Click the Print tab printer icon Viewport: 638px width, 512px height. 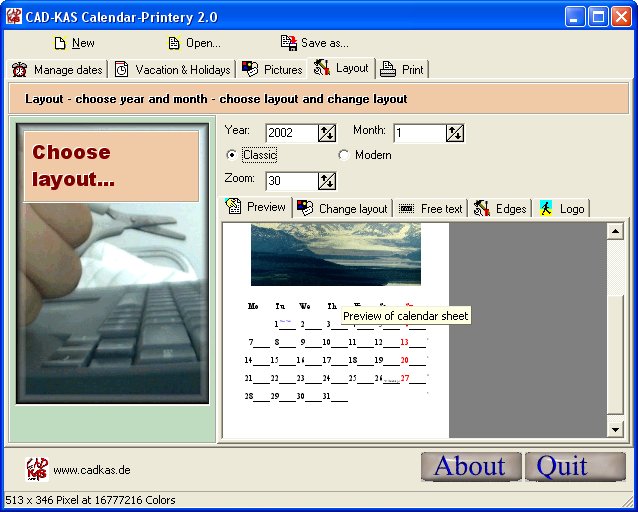point(388,69)
